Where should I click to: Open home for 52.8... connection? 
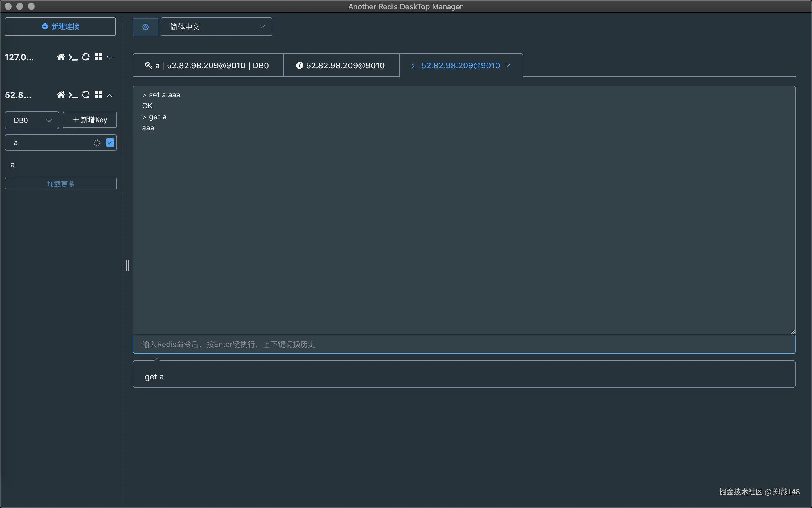pos(61,95)
